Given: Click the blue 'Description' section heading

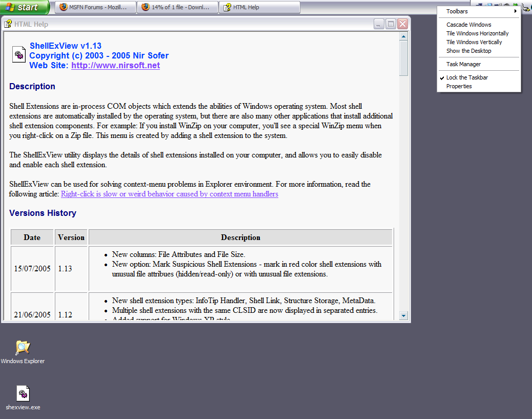Looking at the screenshot, I should [x=32, y=86].
